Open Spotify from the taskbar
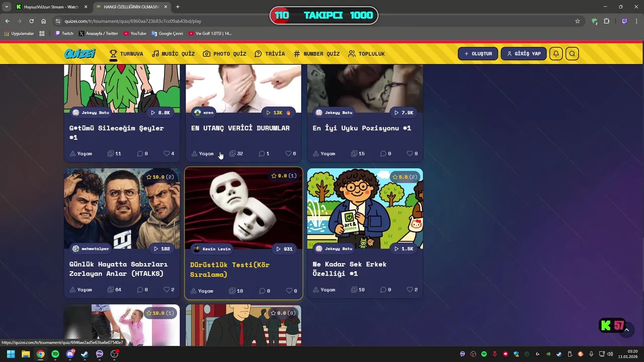The image size is (644, 362). coord(55,354)
